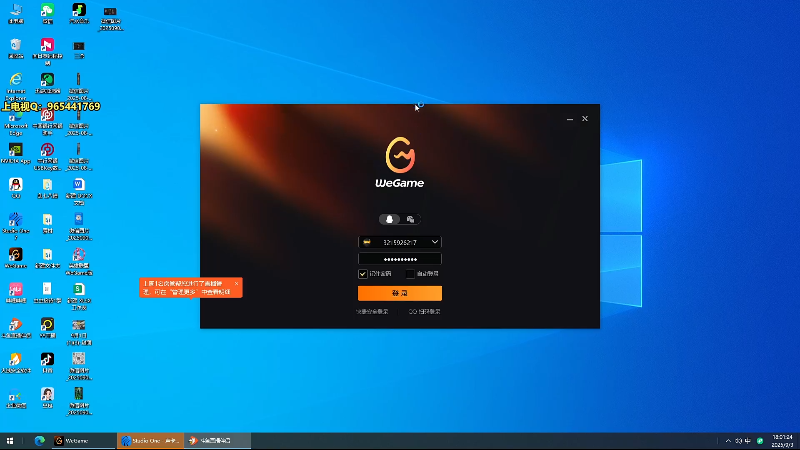Select the Microsoft Edge desktop shortcut
Viewport: 800px width, 450px height.
point(16,121)
